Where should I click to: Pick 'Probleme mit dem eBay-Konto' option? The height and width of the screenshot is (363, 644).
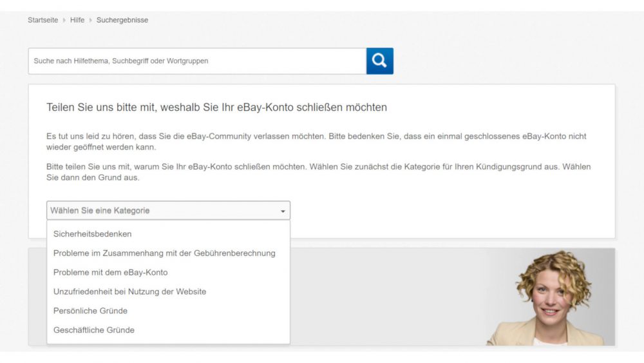click(168, 273)
